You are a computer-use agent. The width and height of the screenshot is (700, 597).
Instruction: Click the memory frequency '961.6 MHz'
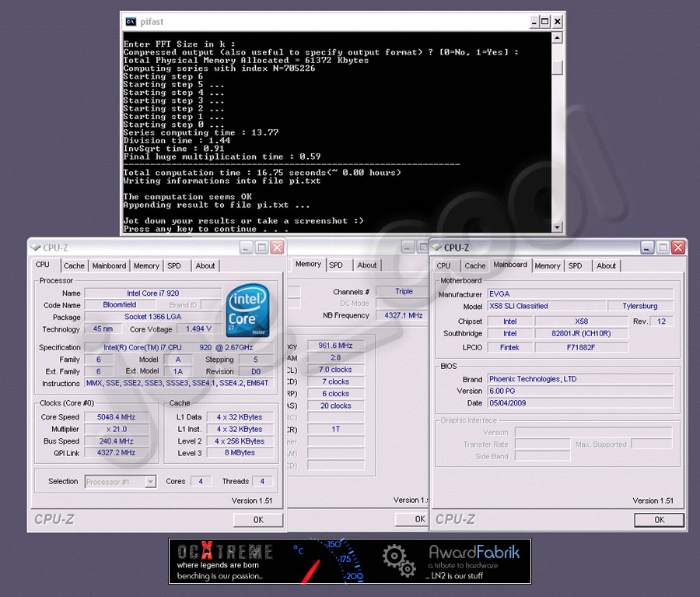coord(336,346)
